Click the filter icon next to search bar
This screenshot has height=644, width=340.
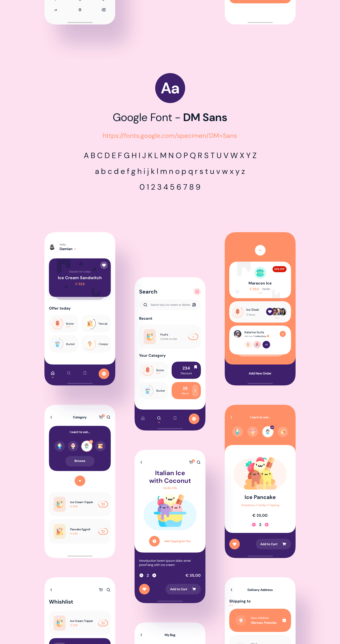click(x=194, y=305)
